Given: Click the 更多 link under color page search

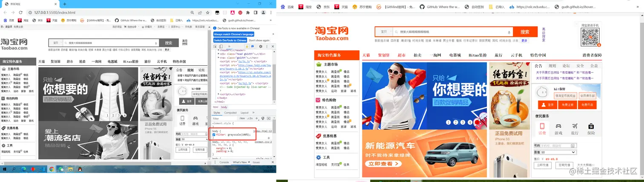Looking at the screenshot, I should pyautogui.click(x=524, y=40).
